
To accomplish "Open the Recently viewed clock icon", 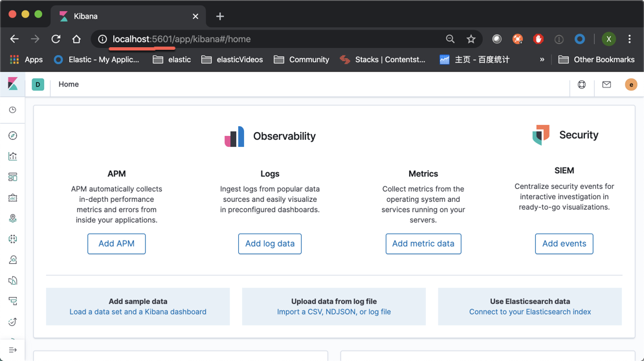I will click(x=13, y=110).
